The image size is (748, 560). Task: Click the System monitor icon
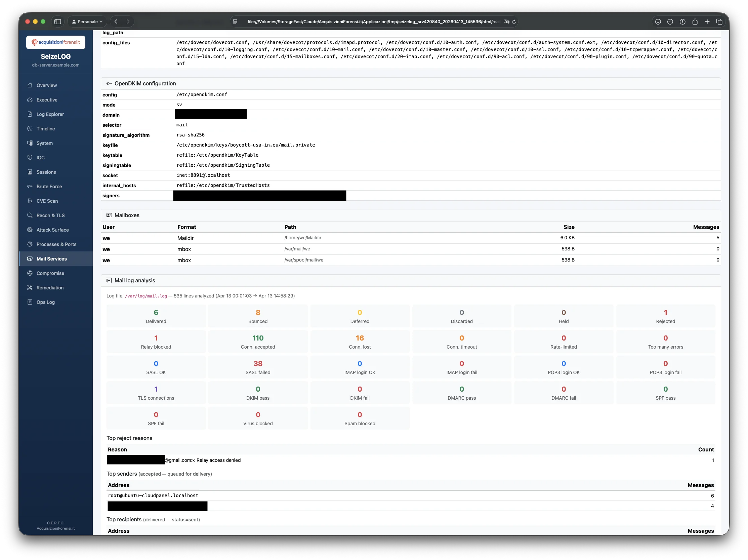click(x=30, y=143)
